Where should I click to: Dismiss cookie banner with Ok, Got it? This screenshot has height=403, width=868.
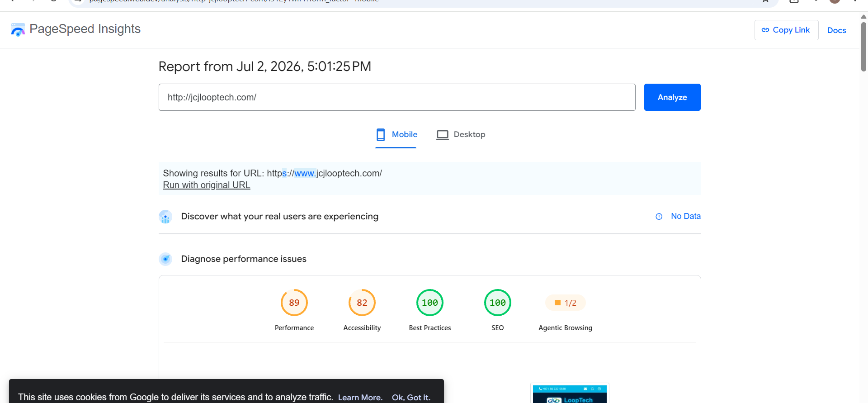(411, 397)
